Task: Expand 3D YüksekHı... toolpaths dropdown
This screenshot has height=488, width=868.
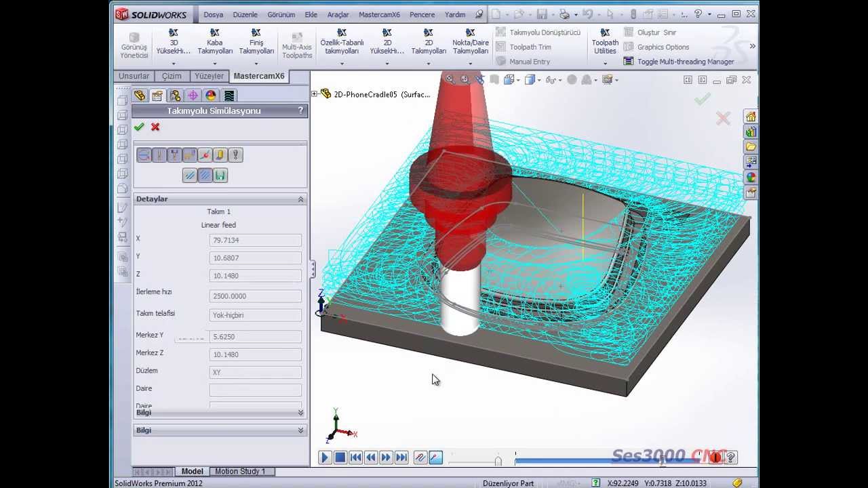Action: [x=173, y=64]
